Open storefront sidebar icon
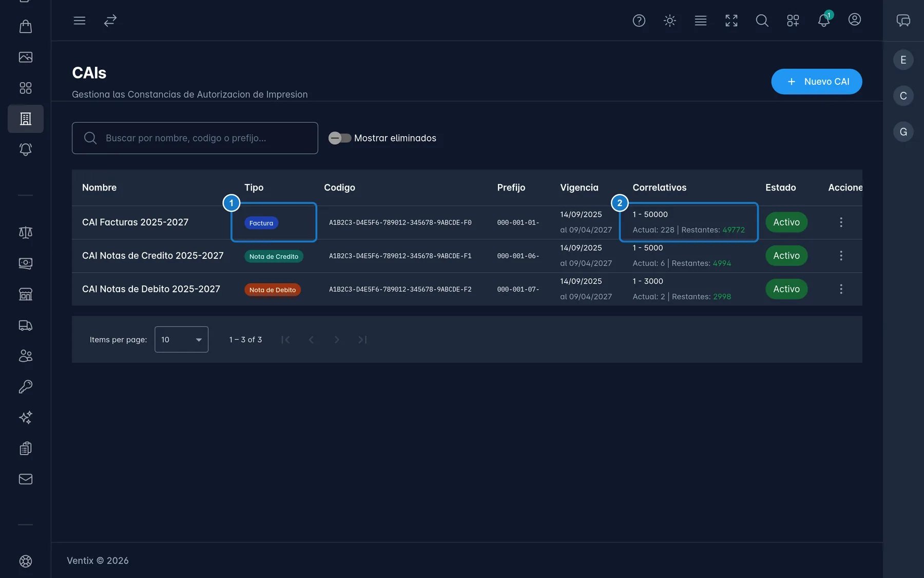The width and height of the screenshot is (924, 578). (26, 294)
